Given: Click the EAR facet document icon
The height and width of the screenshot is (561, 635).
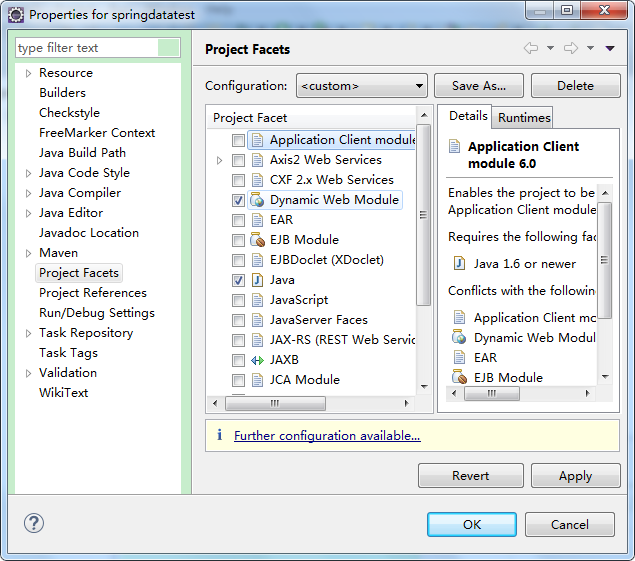Looking at the screenshot, I should click(x=257, y=220).
